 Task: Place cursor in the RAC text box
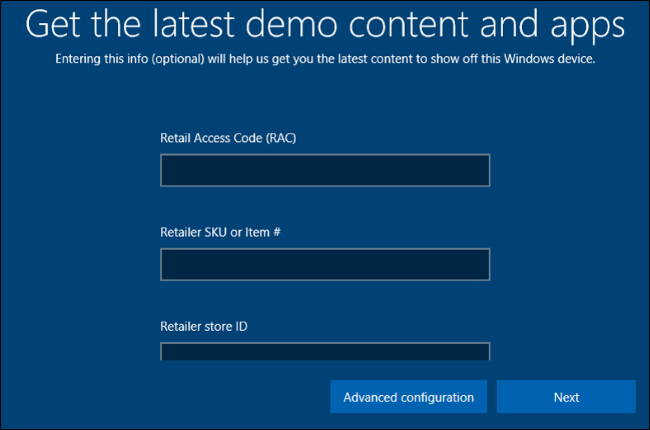click(x=324, y=171)
